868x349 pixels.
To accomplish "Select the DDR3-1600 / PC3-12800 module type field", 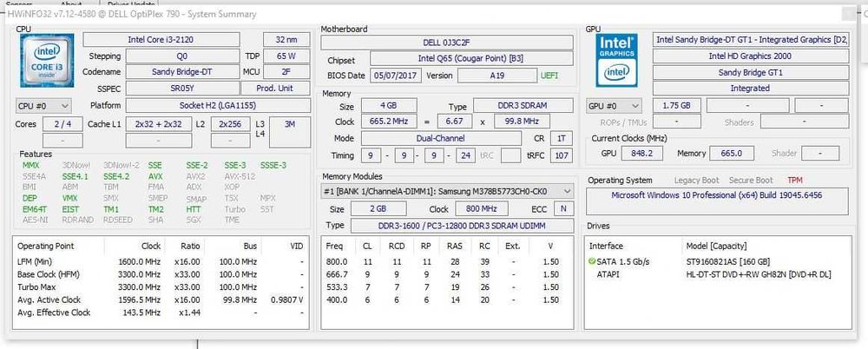I will point(462,226).
